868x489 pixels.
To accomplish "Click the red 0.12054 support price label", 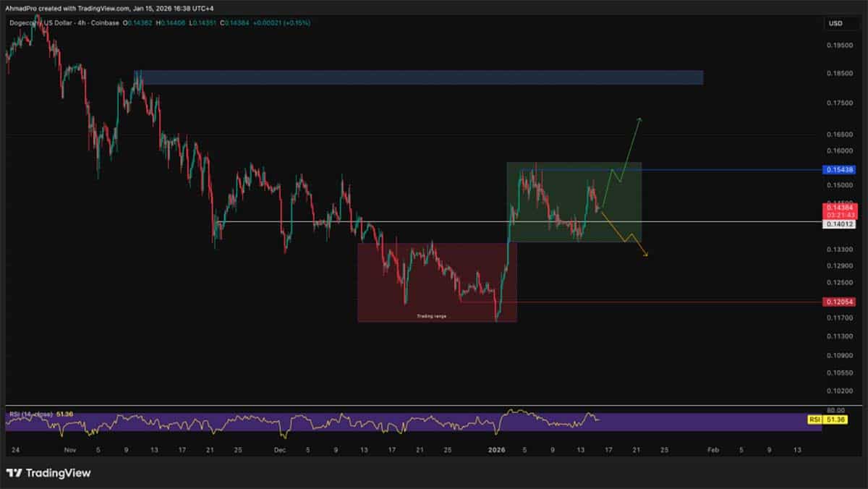I will (839, 301).
